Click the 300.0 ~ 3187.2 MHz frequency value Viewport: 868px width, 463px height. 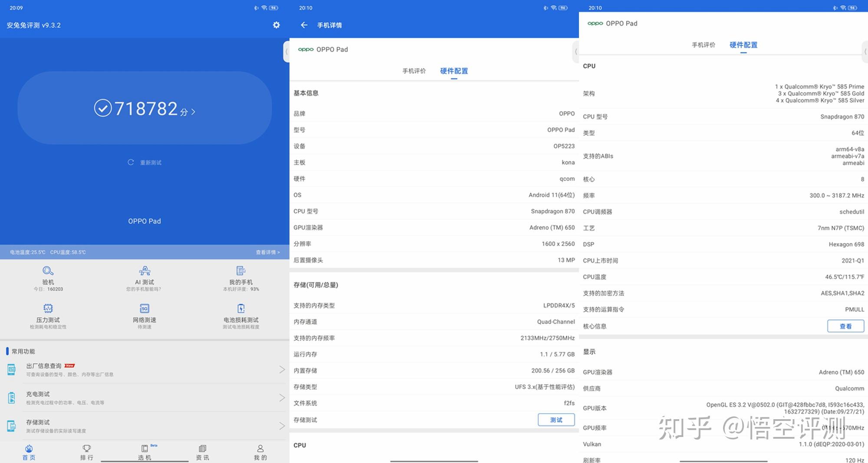pyautogui.click(x=837, y=195)
